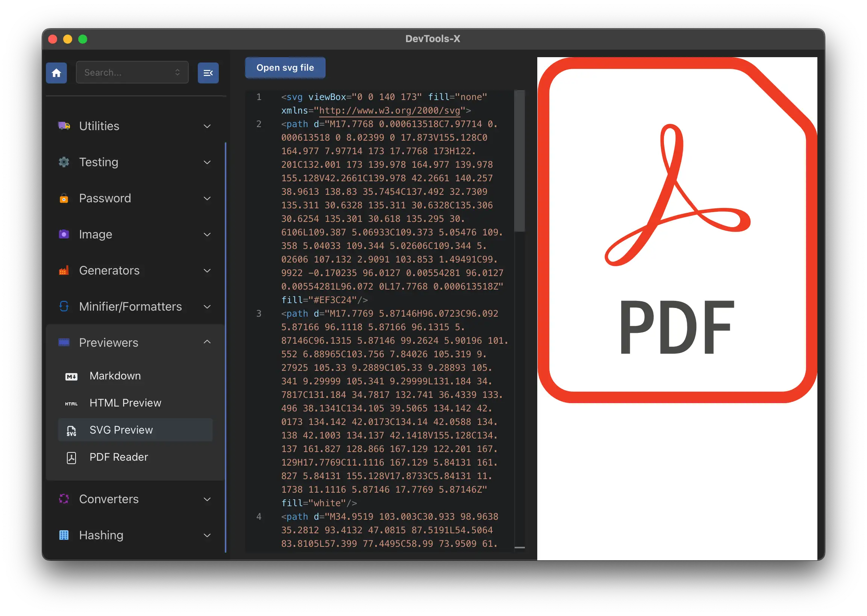
Task: Click the Generators factory icon
Action: click(x=64, y=270)
